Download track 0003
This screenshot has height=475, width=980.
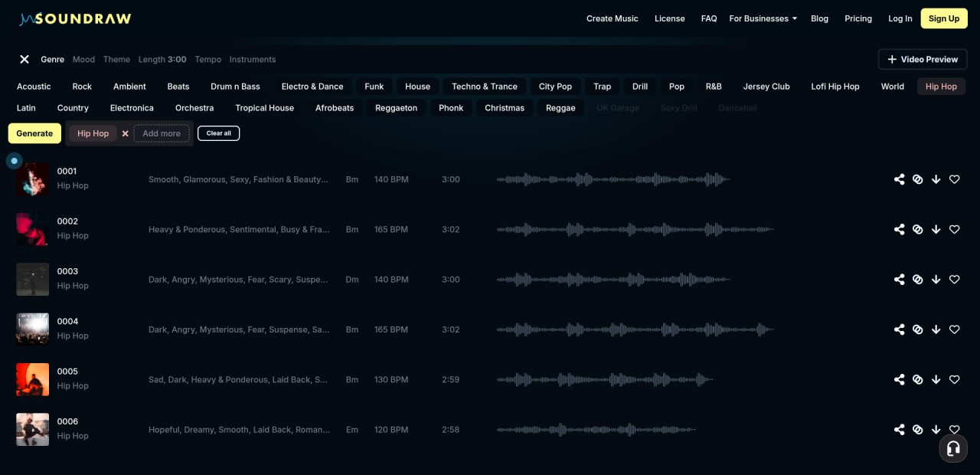pos(936,280)
